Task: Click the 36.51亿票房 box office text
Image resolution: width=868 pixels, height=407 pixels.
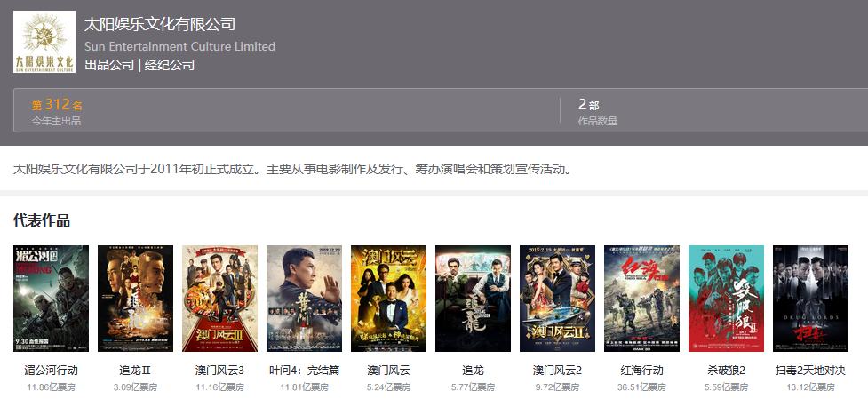Action: coord(642,387)
